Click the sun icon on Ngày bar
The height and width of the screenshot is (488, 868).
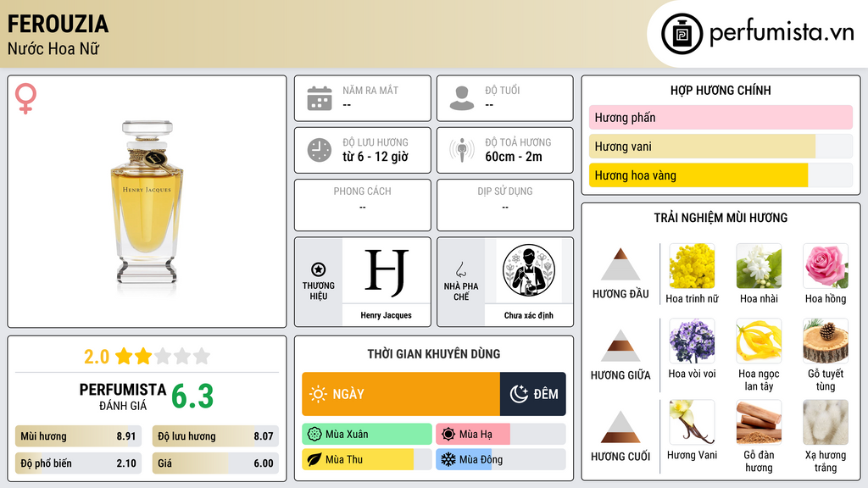tap(319, 394)
